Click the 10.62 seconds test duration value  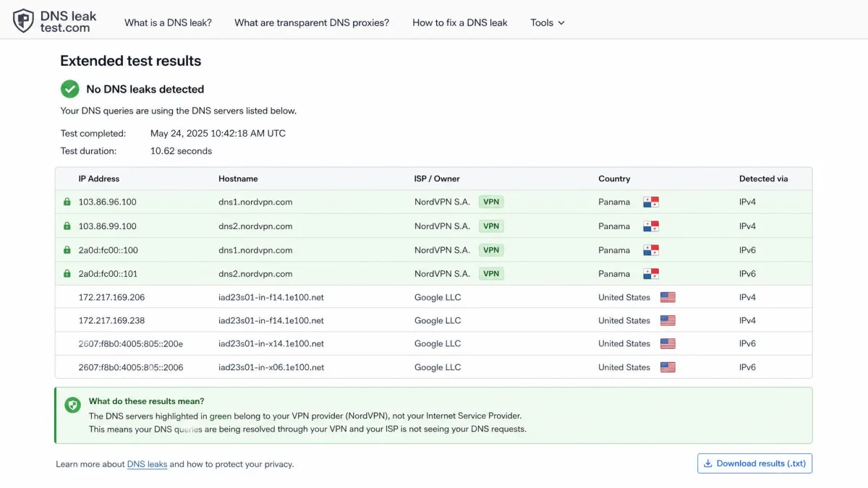coord(181,151)
